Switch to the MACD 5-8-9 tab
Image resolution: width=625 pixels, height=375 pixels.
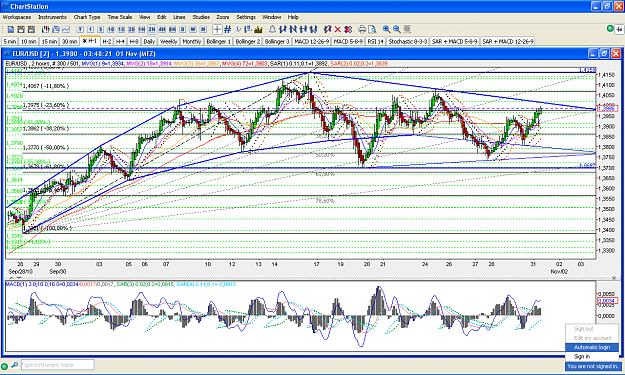tap(348, 41)
